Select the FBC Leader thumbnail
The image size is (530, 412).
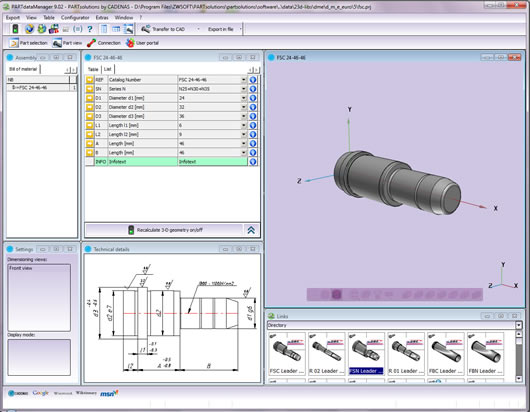click(x=445, y=354)
